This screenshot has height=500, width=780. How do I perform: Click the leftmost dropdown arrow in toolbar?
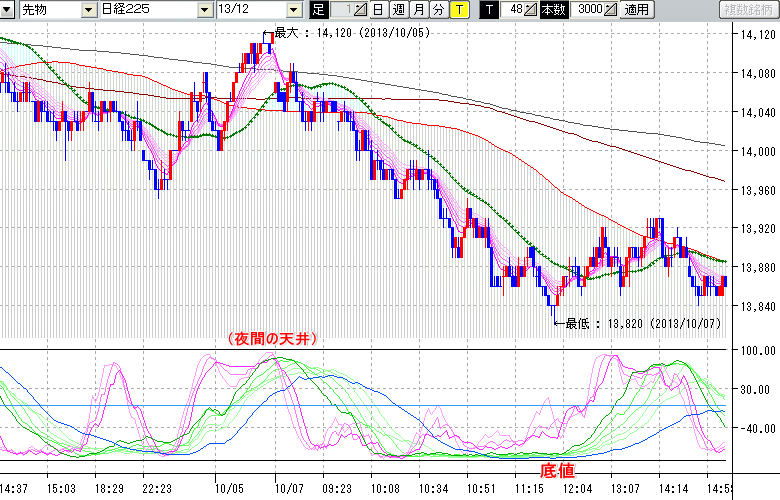(x=8, y=10)
